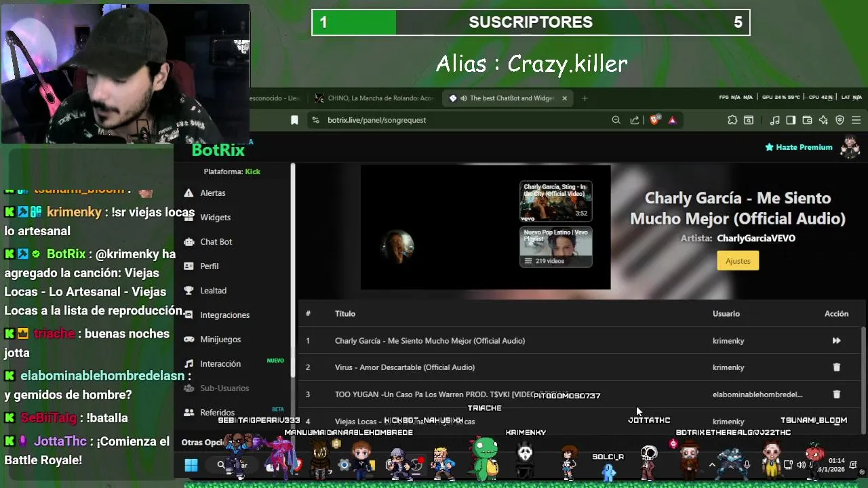Open the Perfil sidebar section
The image size is (868, 488).
[x=209, y=266]
